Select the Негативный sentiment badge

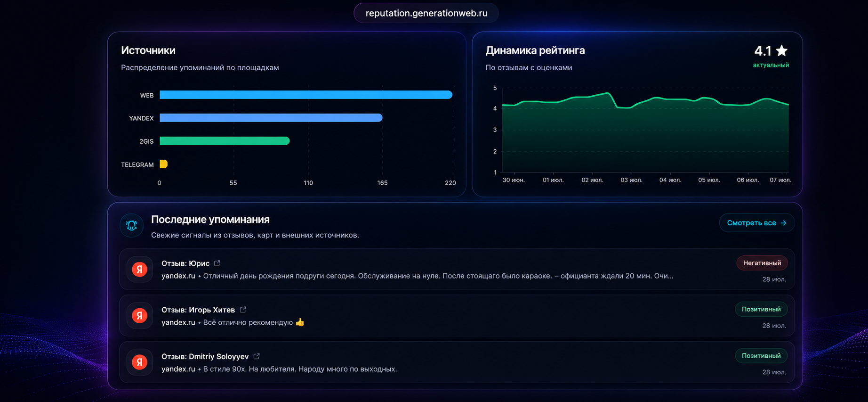762,263
